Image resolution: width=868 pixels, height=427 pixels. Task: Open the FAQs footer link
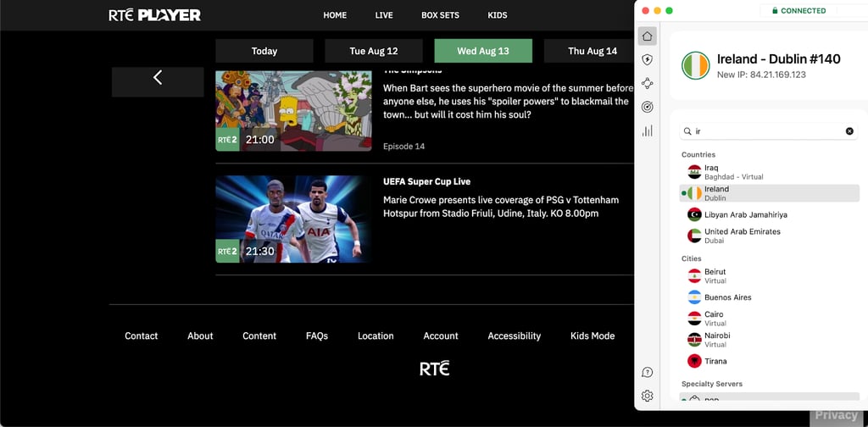click(317, 335)
